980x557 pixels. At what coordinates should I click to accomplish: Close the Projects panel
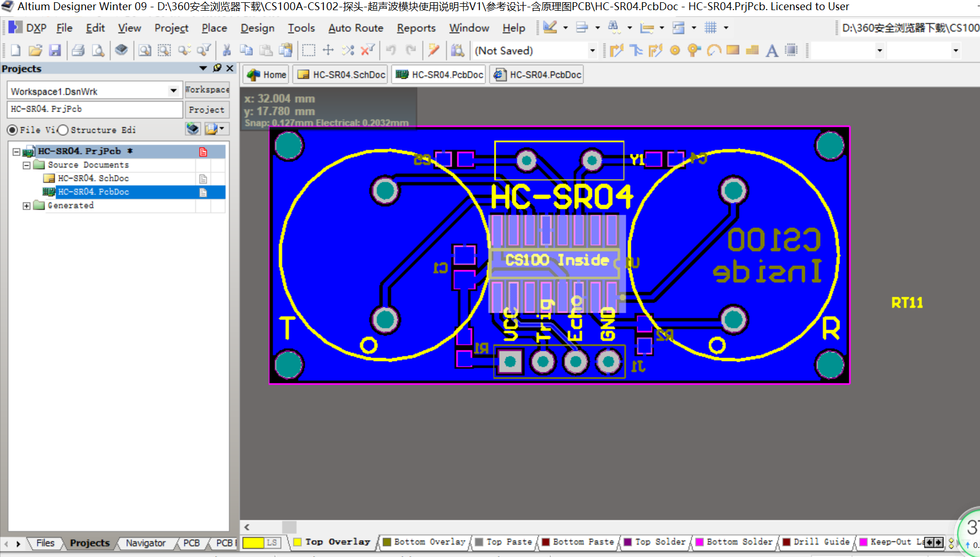230,68
